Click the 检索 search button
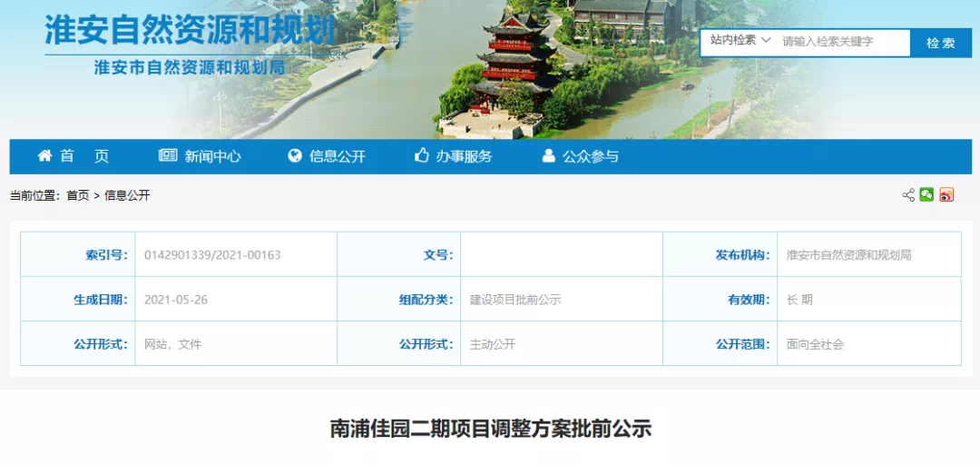980x465 pixels. (x=941, y=43)
